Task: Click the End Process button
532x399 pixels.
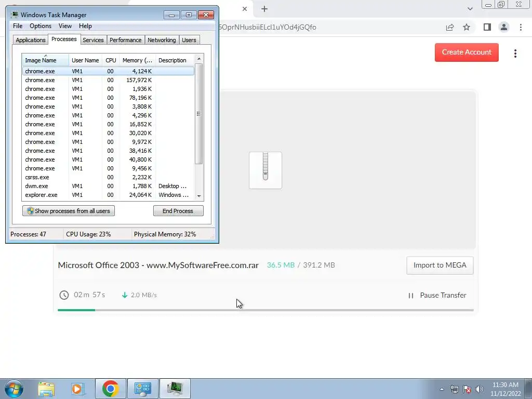Action: (178, 211)
